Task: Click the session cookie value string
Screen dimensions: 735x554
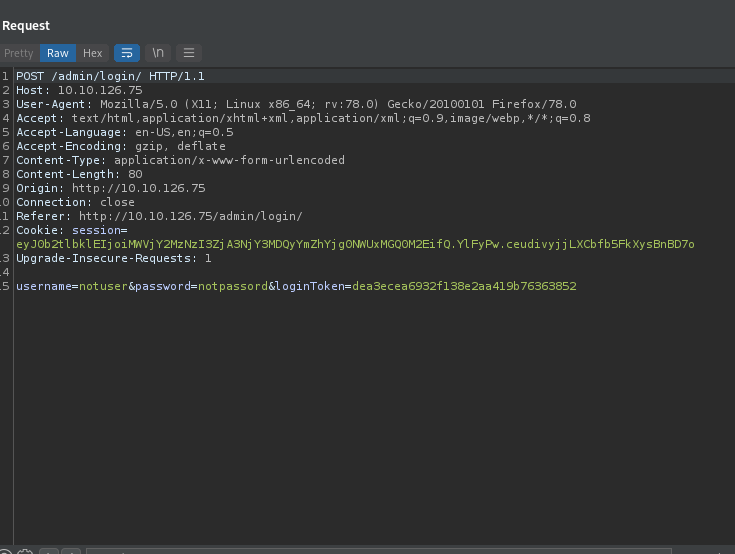Action: tap(355, 244)
